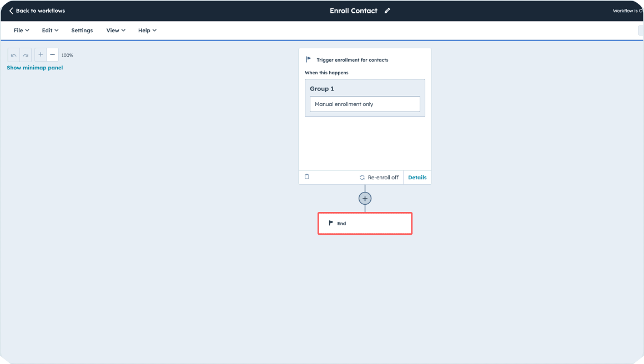
Task: Go back to workflows
Action: (x=37, y=11)
